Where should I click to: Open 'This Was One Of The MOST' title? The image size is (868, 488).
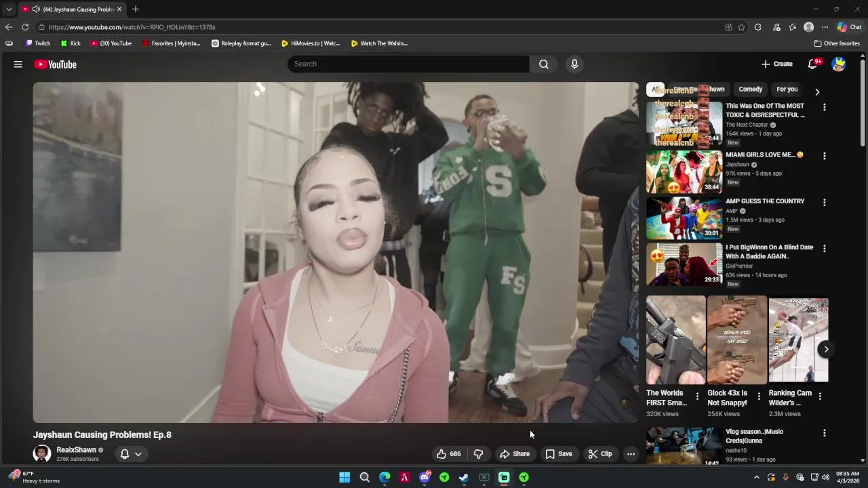click(x=765, y=110)
